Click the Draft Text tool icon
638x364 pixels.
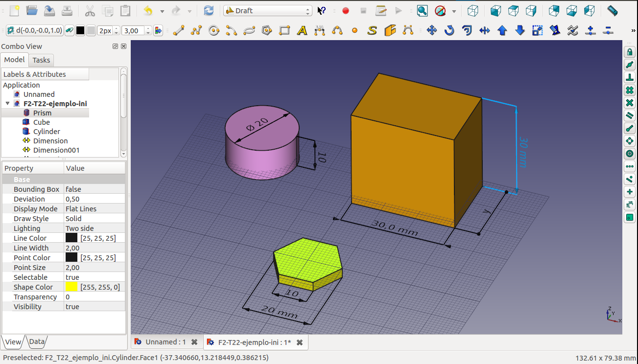302,31
